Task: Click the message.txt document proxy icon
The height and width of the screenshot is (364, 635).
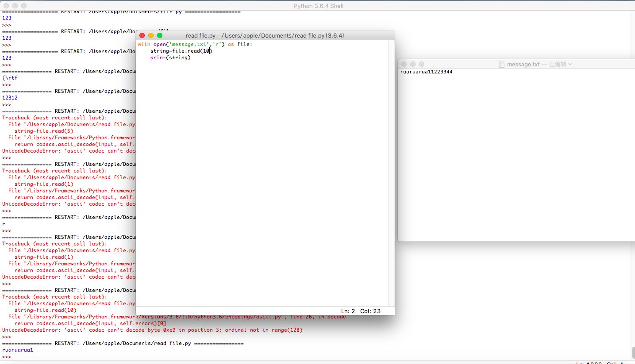Action: [x=502, y=64]
